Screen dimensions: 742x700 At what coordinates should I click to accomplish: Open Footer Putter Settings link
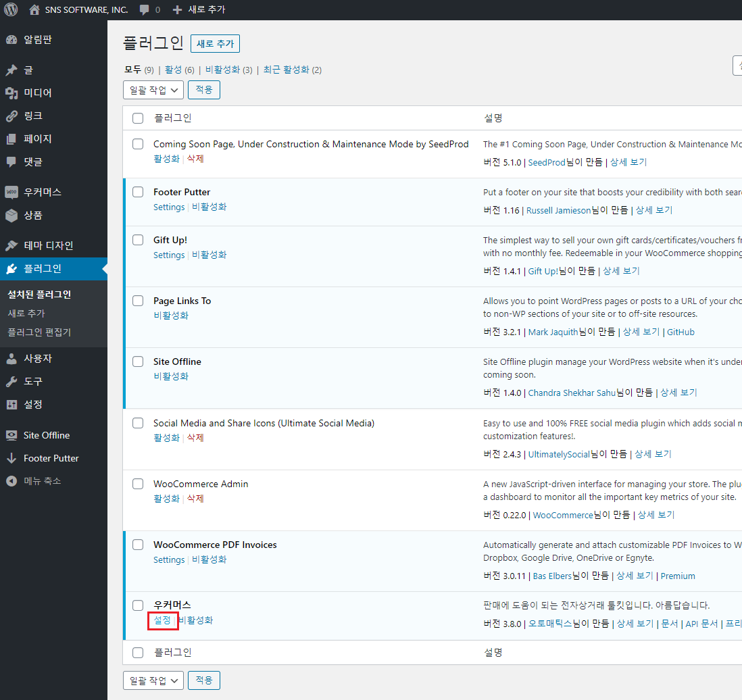click(x=169, y=207)
